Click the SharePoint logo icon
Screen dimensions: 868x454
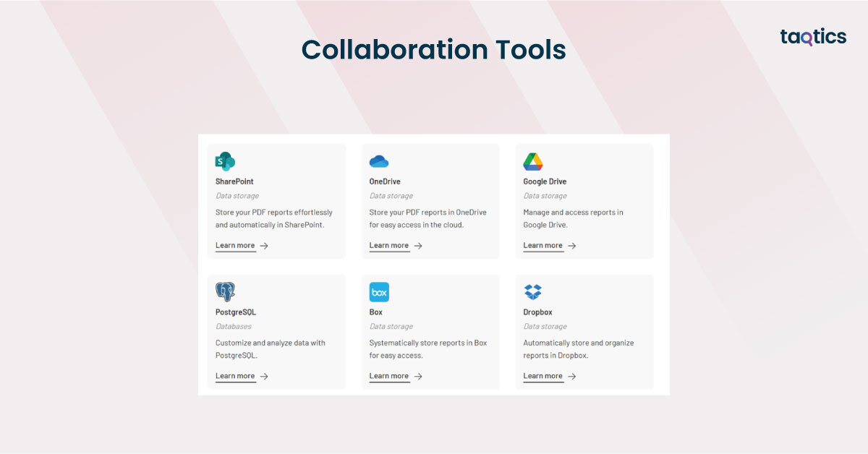click(x=225, y=161)
